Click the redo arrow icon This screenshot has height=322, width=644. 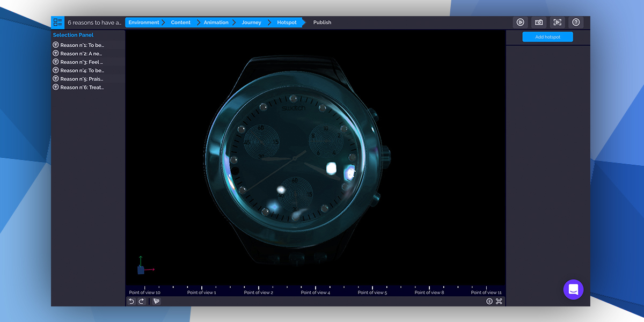pos(142,301)
